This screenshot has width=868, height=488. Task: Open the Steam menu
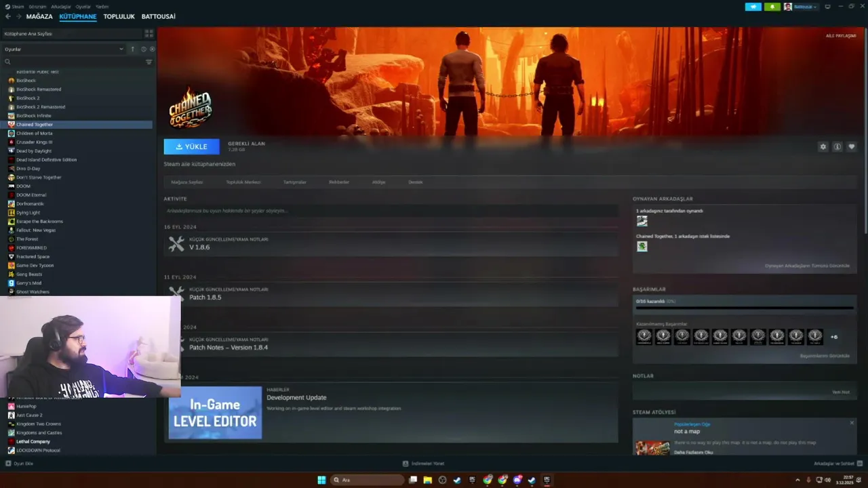(16, 6)
